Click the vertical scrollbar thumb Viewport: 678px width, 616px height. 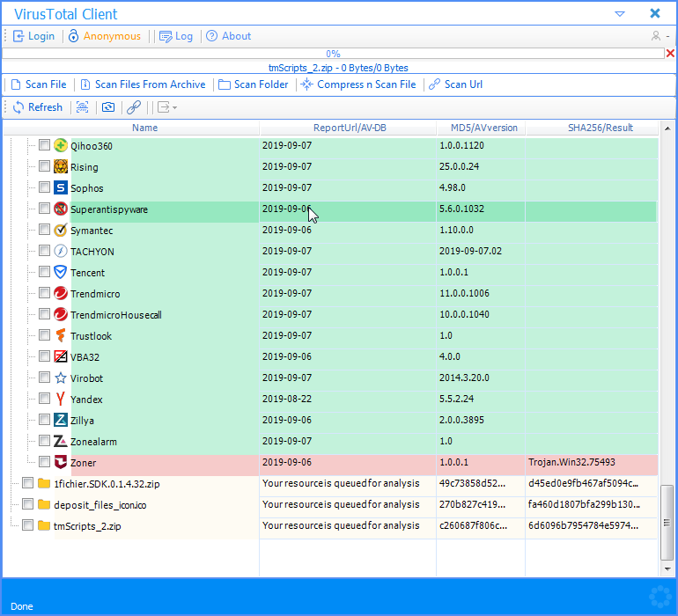click(x=667, y=522)
